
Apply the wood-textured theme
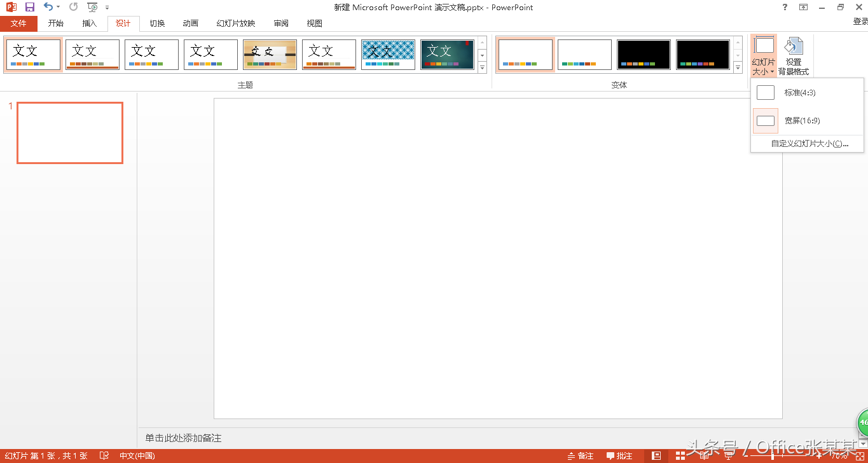click(270, 55)
